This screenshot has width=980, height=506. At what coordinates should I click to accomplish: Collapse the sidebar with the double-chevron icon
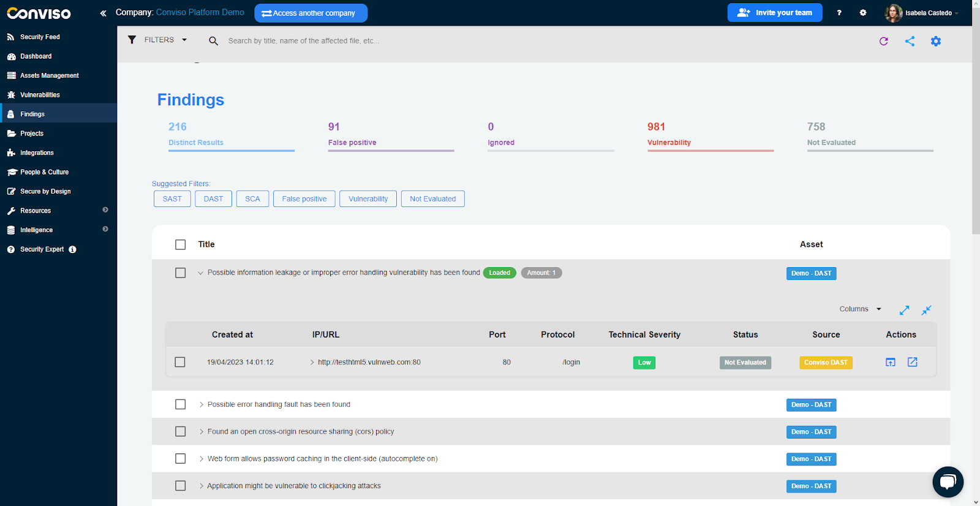click(x=103, y=13)
